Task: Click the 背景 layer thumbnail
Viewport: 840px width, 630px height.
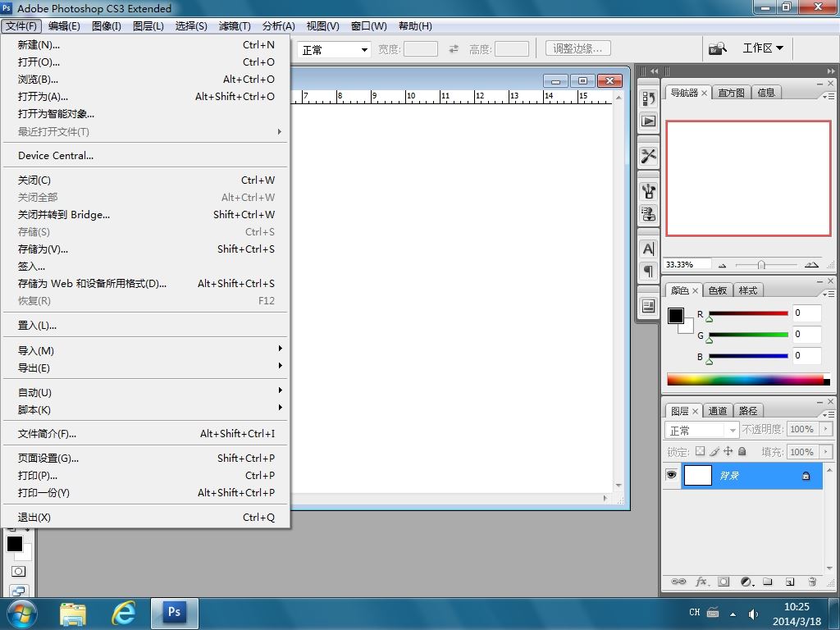Action: pos(698,476)
